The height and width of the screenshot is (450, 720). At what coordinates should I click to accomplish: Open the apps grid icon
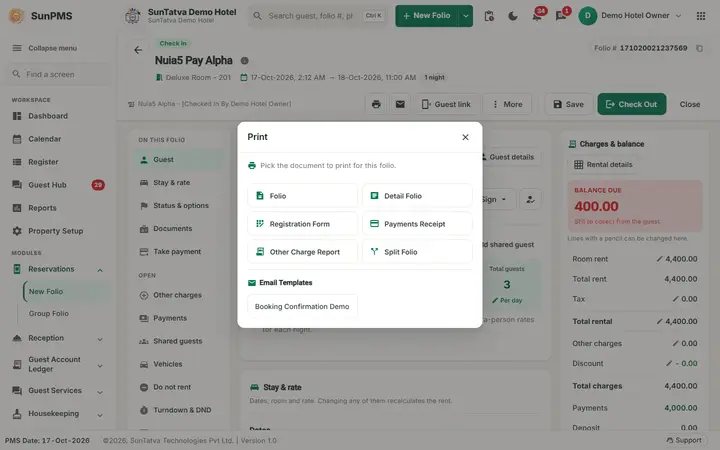(x=701, y=16)
